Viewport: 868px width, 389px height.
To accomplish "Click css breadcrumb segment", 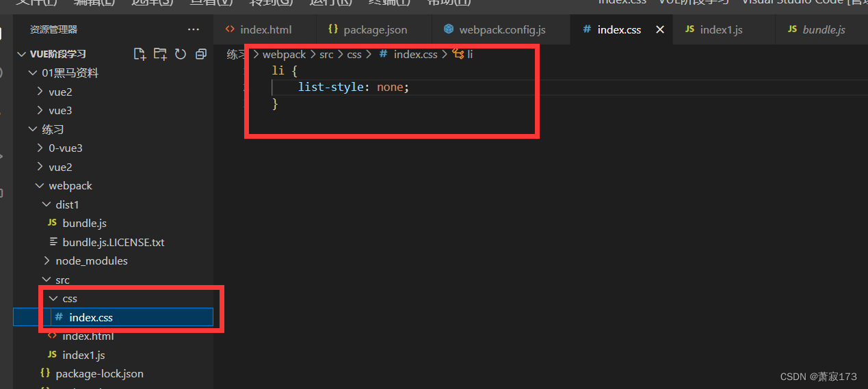I will point(354,54).
